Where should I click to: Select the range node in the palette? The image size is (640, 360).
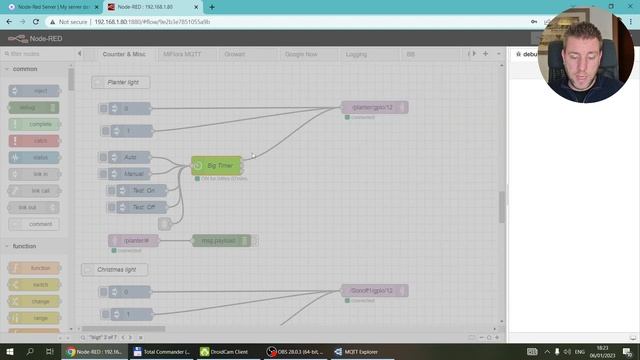pyautogui.click(x=34, y=318)
